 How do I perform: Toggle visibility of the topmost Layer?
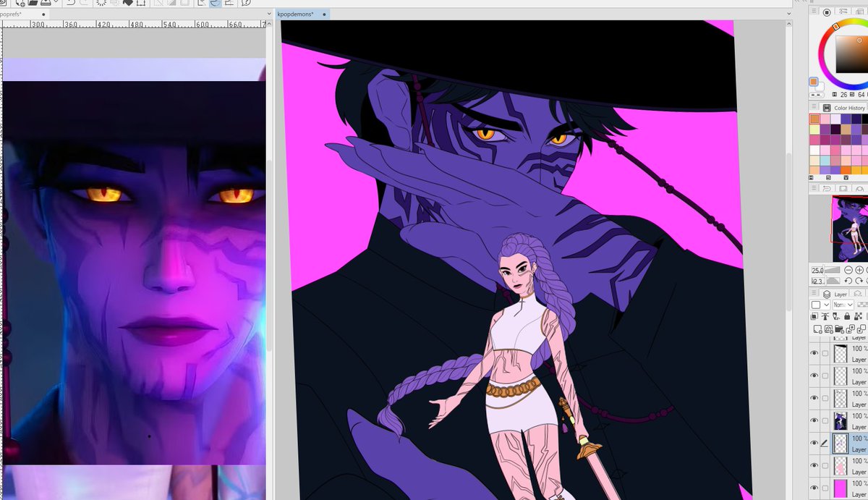click(x=812, y=353)
